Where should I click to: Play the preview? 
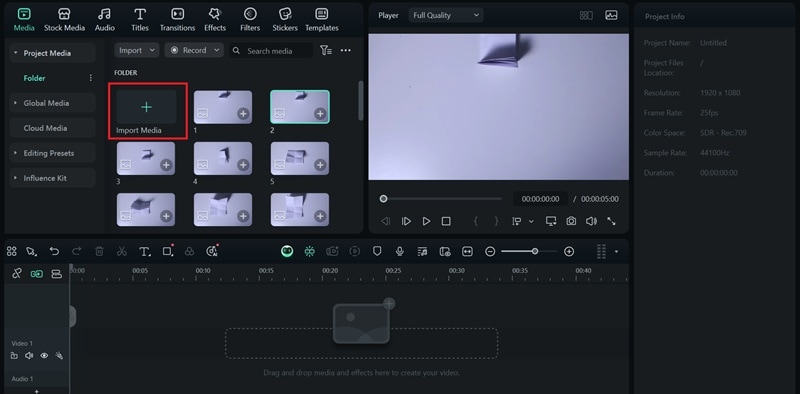click(427, 221)
